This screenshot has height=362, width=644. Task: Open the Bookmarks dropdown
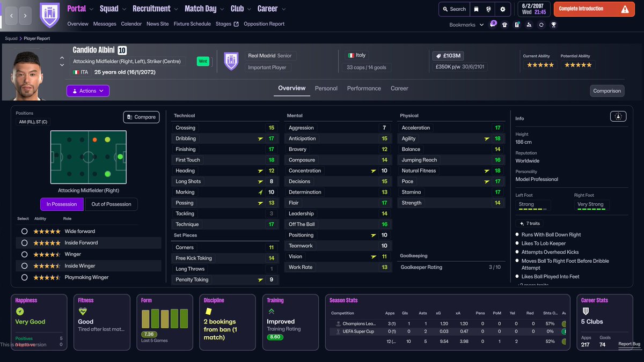click(466, 25)
